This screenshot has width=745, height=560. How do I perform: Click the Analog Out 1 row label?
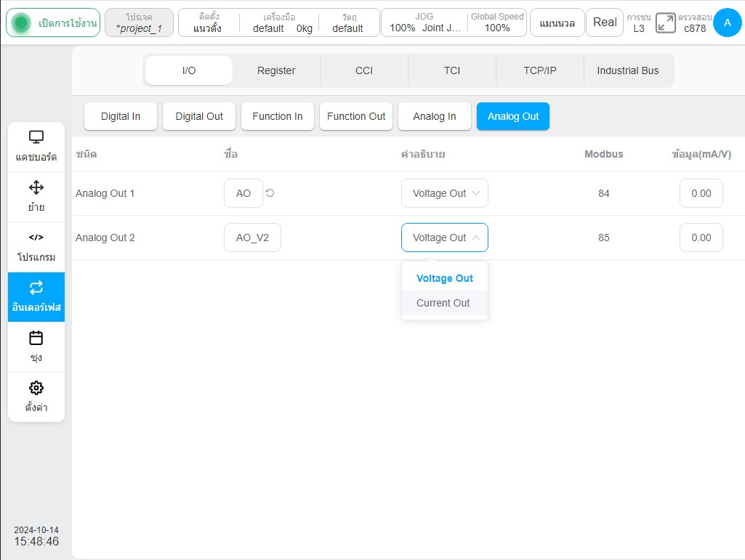(105, 193)
